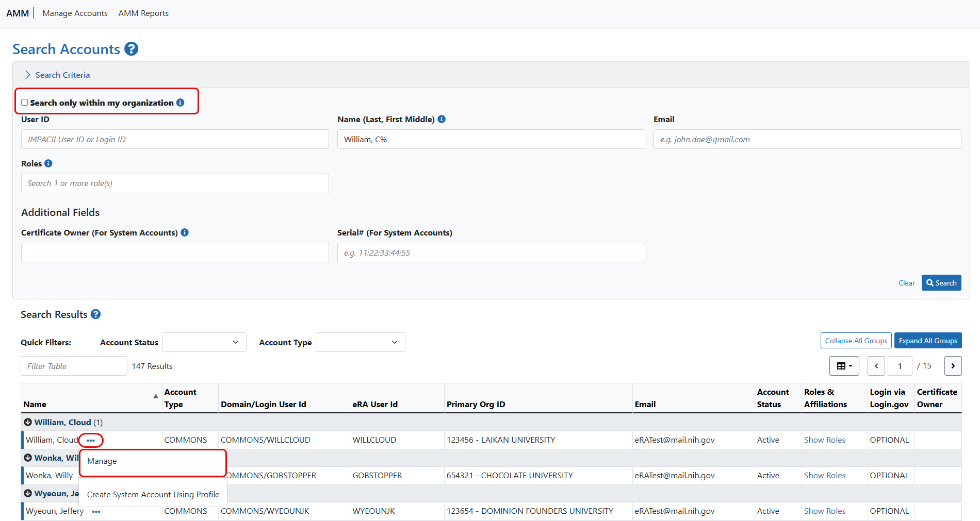This screenshot has height=521, width=980.
Task: Show Roles for Wyeoun, Jeffery
Action: pos(825,511)
